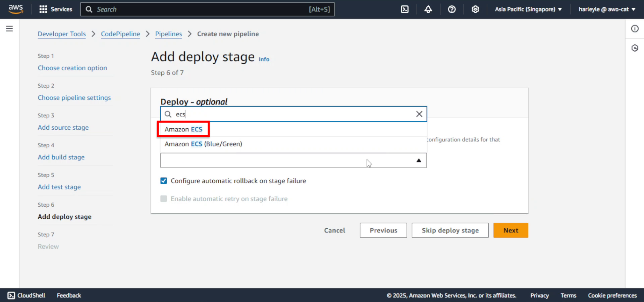The height and width of the screenshot is (302, 644).
Task: Toggle the hamburger side navigation menu
Action: [9, 29]
